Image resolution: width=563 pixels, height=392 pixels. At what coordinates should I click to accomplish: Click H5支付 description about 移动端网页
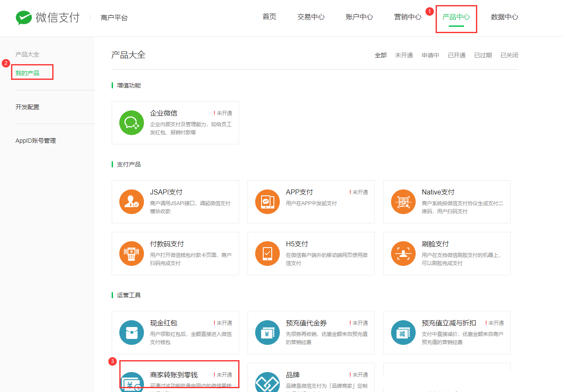(x=327, y=259)
